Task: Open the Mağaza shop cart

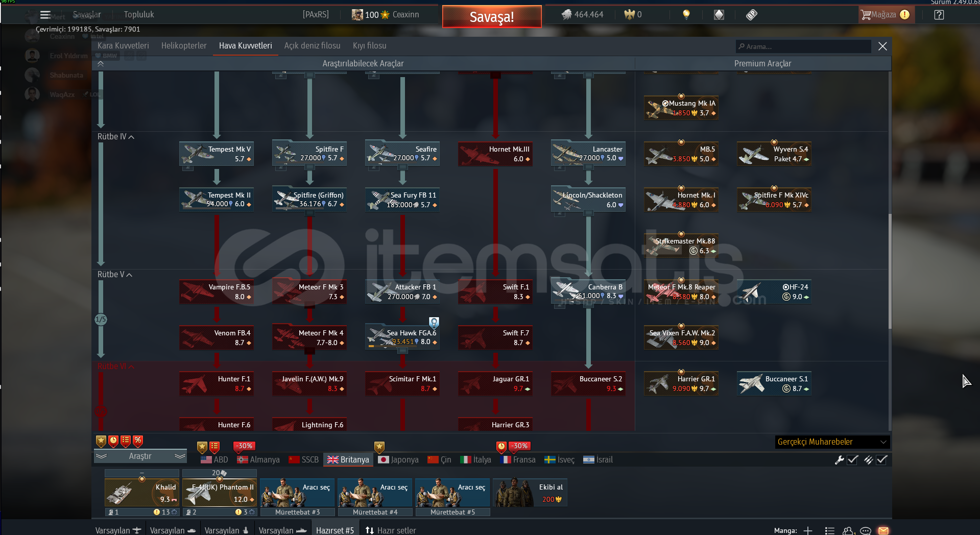Action: coord(878,15)
